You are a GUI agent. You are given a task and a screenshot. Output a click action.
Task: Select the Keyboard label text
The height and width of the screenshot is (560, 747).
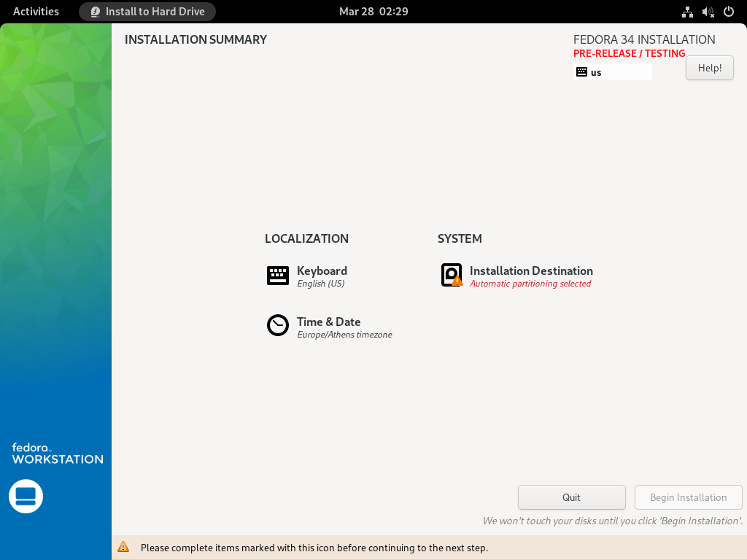[x=322, y=271]
